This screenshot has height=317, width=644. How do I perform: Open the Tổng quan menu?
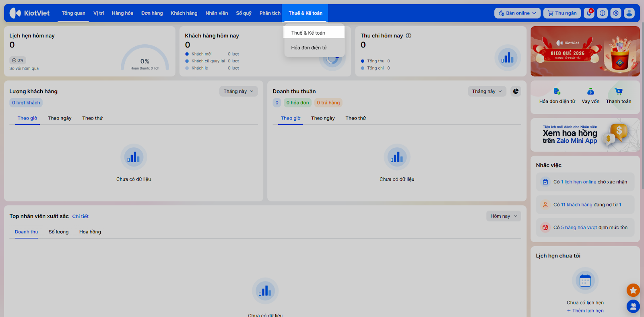click(74, 13)
